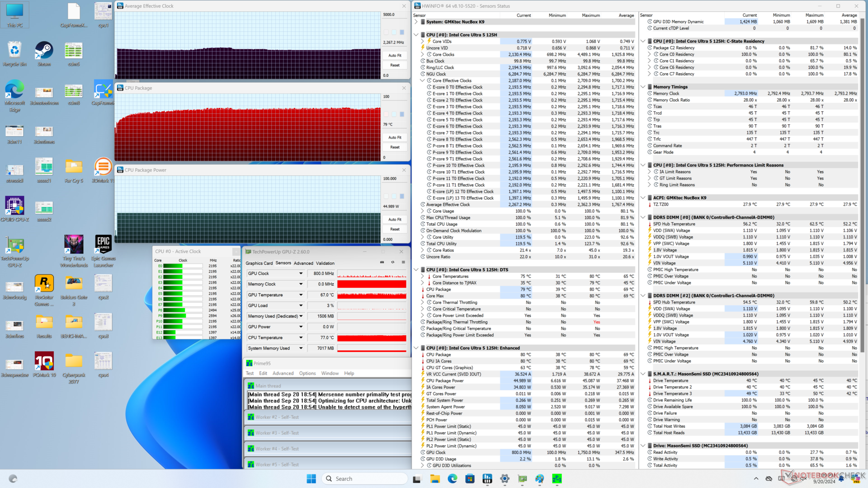Click Auto Fit in CPU Package graph
868x488 pixels.
point(395,137)
